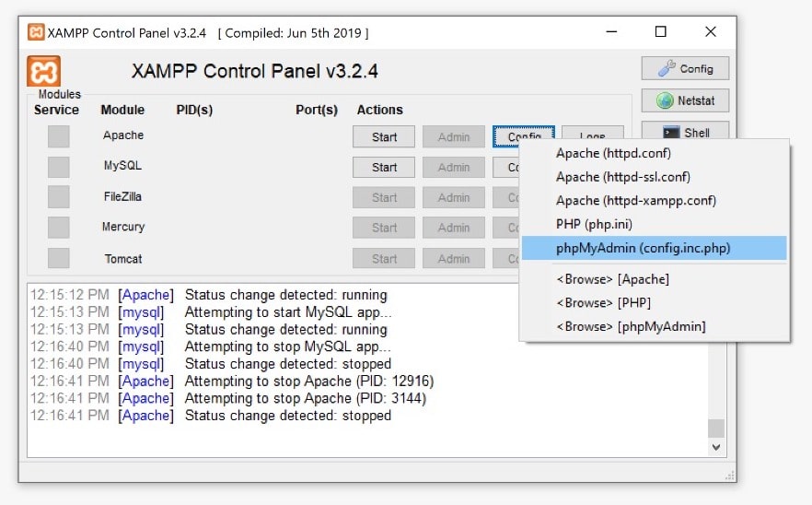Click the log scrollbar thumb
Screen dimensions: 812x505
(716, 429)
